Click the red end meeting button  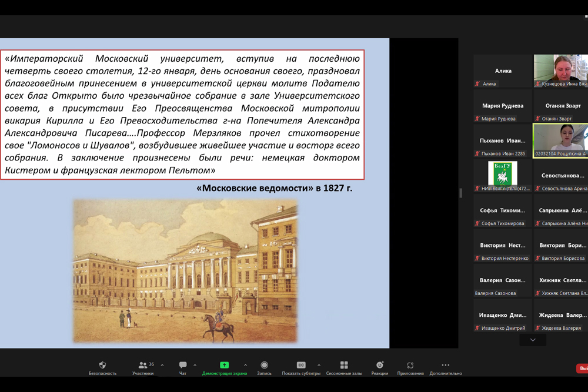(x=582, y=368)
